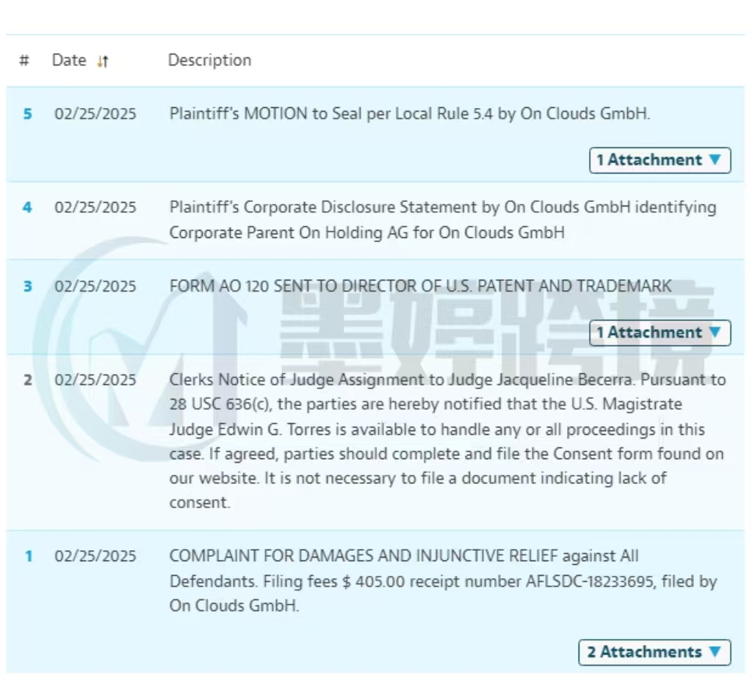Open docket entry number 4

[27, 208]
